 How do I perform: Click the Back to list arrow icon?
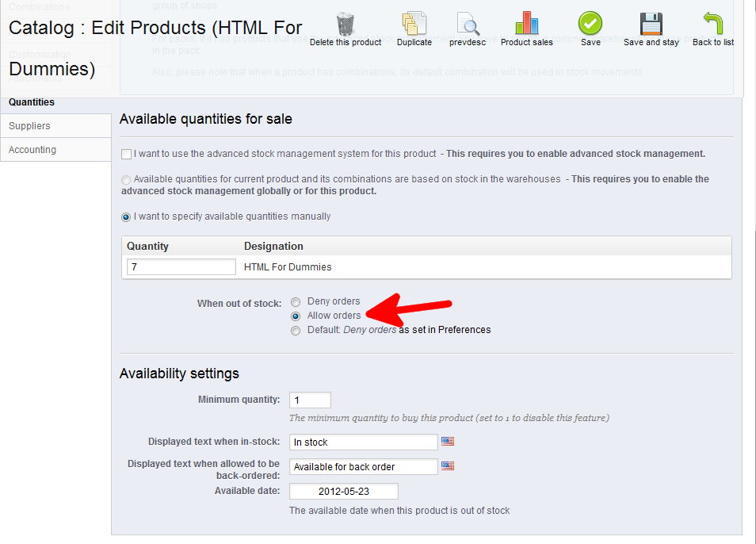(x=712, y=23)
